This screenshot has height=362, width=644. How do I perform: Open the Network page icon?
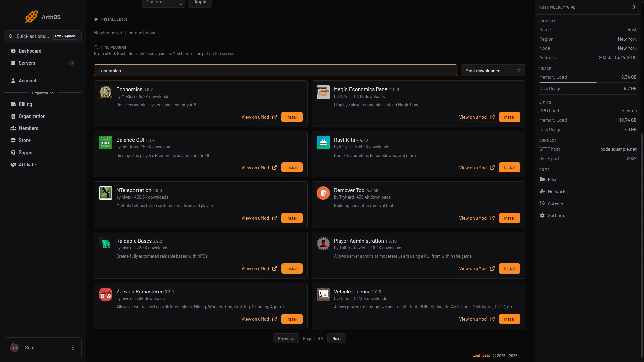coord(542,191)
